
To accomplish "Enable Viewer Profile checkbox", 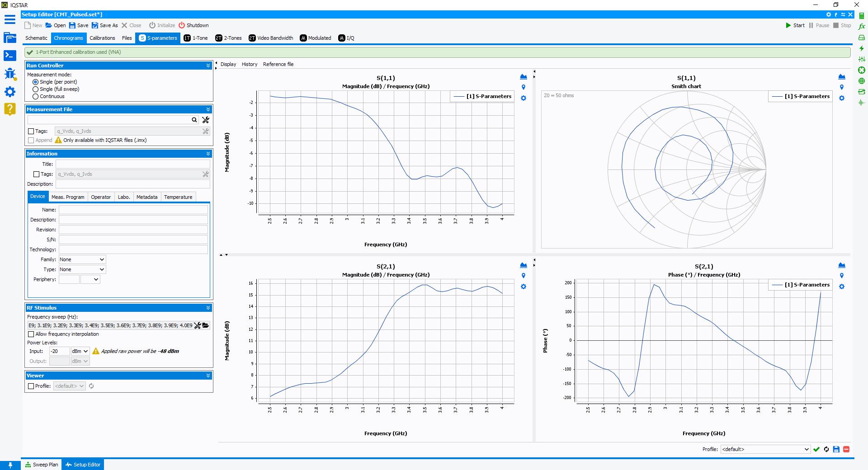I will click(x=31, y=386).
